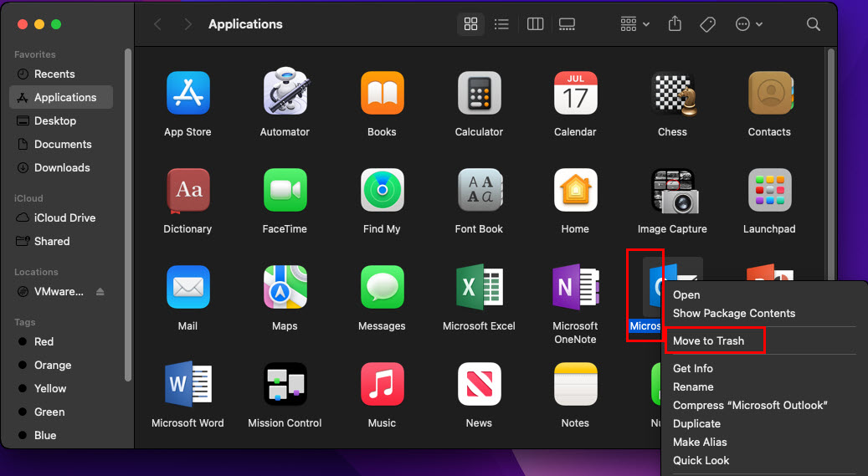Open the More actions ellipsis dropdown

tap(748, 23)
